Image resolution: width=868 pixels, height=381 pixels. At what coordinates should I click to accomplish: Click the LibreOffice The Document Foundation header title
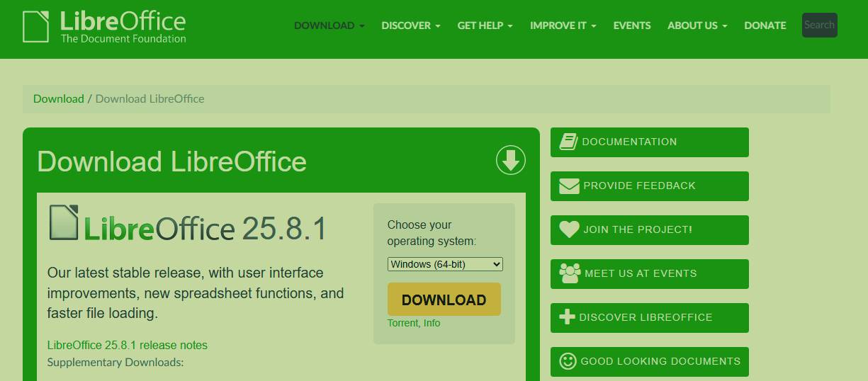pyautogui.click(x=123, y=27)
